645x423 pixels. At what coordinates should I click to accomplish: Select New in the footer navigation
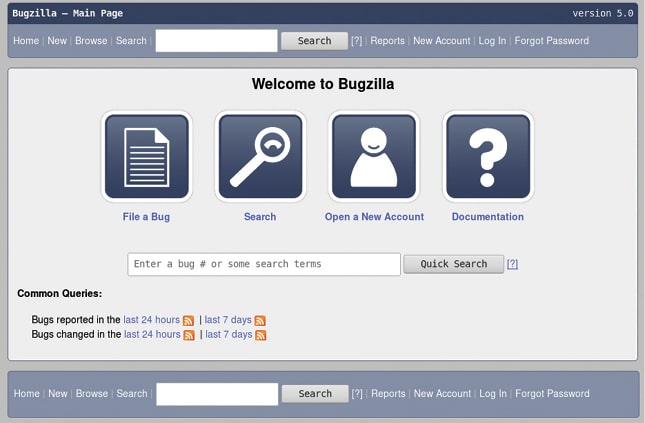coord(58,394)
